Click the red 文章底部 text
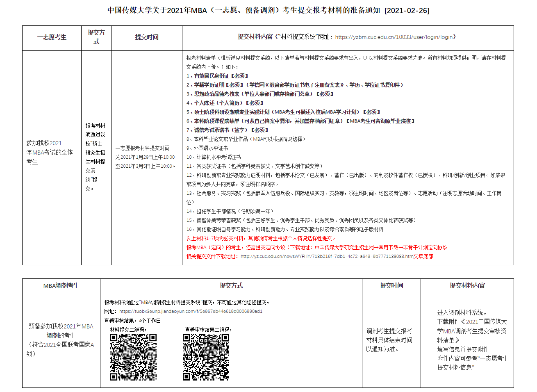The width and height of the screenshot is (537, 392). pyautogui.click(x=423, y=256)
